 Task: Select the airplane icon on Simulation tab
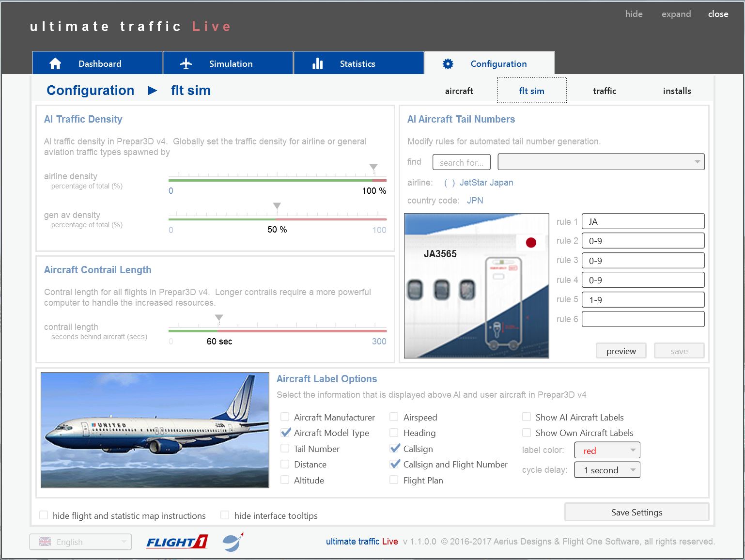[x=186, y=62]
